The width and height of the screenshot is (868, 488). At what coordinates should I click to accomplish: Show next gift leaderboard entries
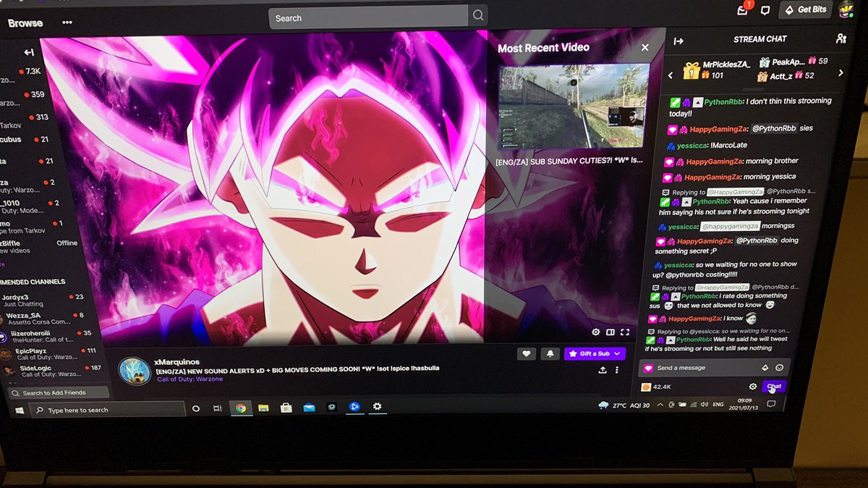pos(841,73)
